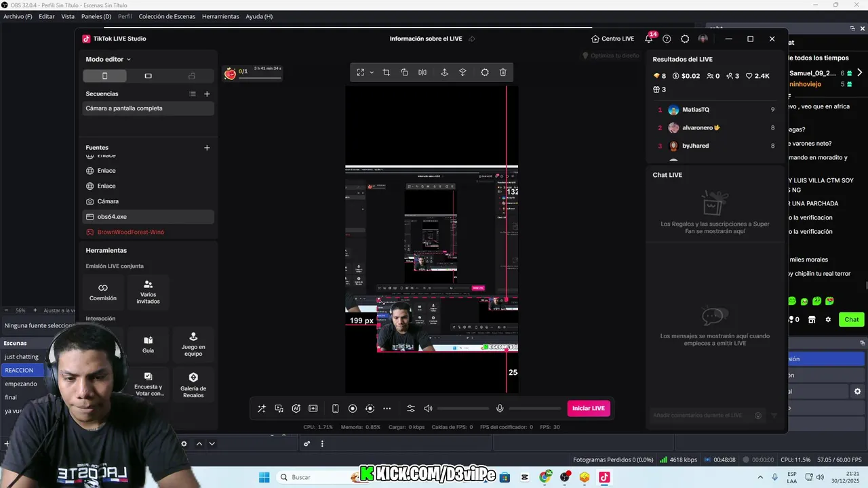Open the 'Archivo (F)' menu in OBS

(18, 16)
